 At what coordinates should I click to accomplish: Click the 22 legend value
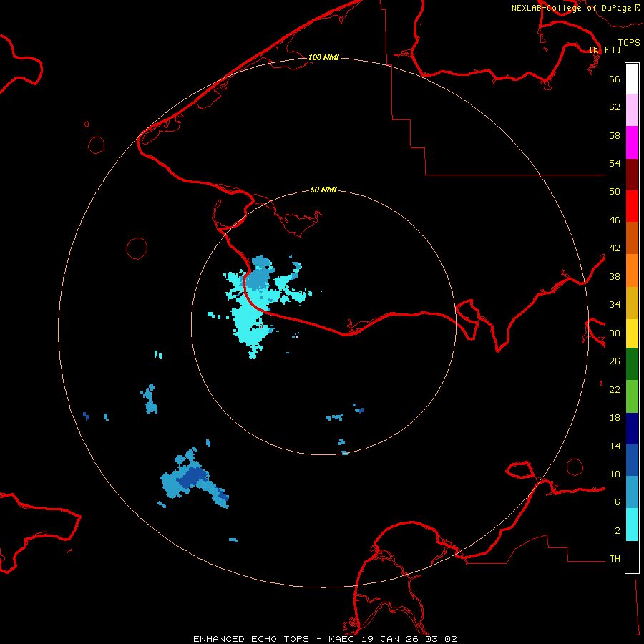coord(615,389)
